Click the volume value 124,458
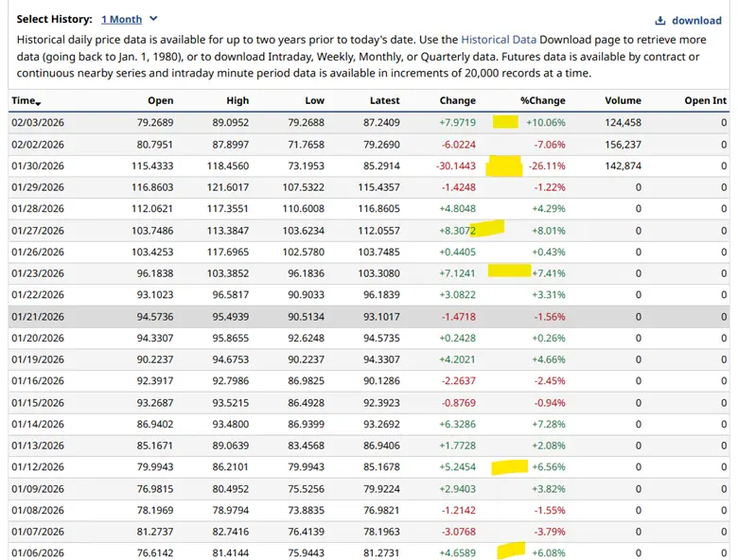The height and width of the screenshot is (560, 738). [x=623, y=123]
